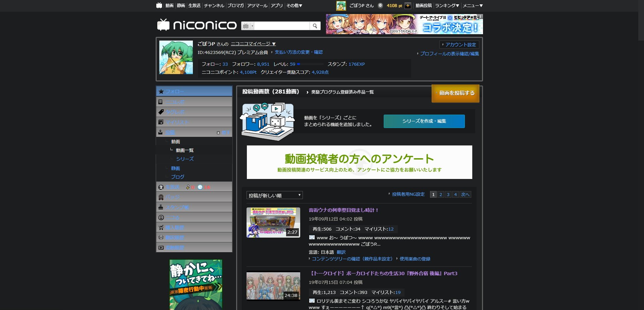Click the niconico logo
Image resolution: width=644 pixels, height=310 pixels.
click(197, 25)
